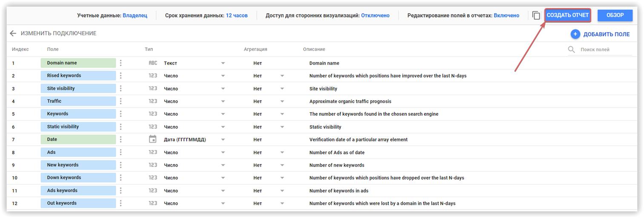644x218 pixels.
Task: Open aggregation dropdown for Down keywords
Action: [282, 178]
